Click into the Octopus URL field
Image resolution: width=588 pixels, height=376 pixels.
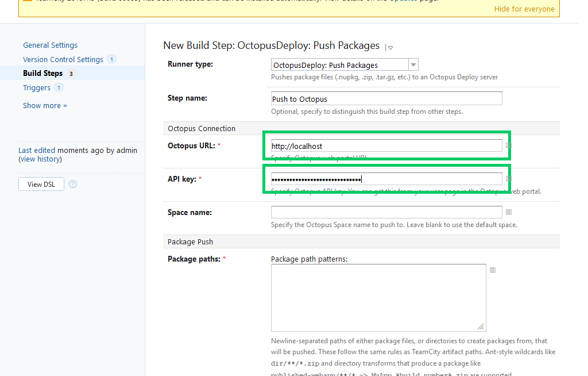[x=386, y=145]
